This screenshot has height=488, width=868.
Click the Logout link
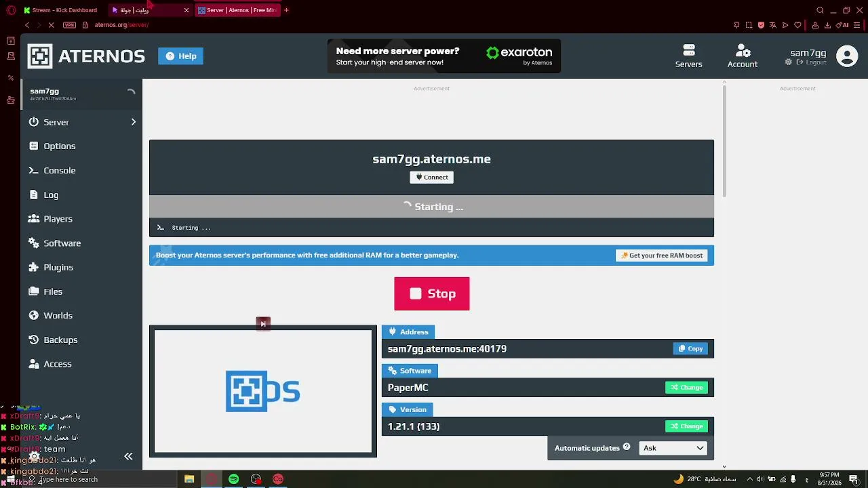pyautogui.click(x=812, y=62)
